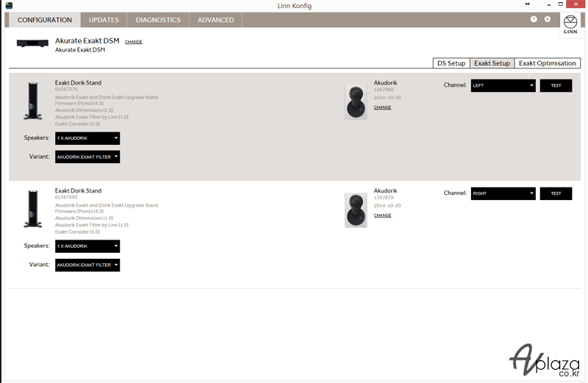
Task: Click the Linn logo icon
Action: click(570, 24)
